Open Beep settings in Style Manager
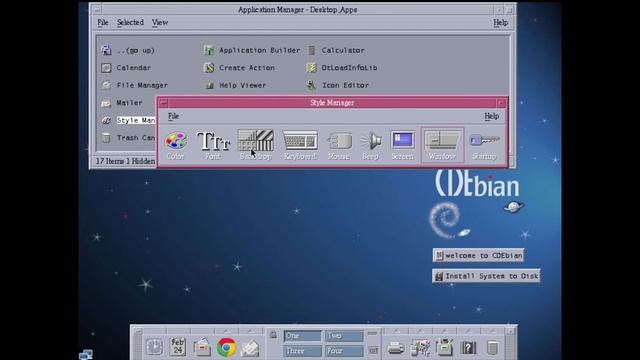The width and height of the screenshot is (640, 360). click(371, 145)
